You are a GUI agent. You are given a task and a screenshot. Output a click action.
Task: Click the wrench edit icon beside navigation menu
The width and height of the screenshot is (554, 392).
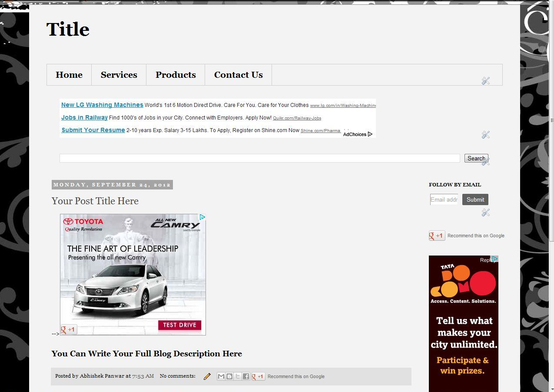[486, 81]
